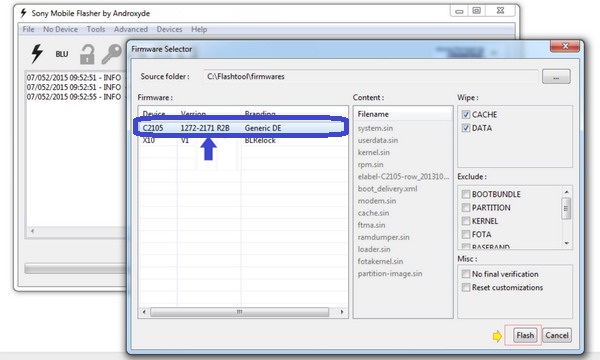Enable exclude PARTITION checkbox
The height and width of the screenshot is (360, 600).
click(x=466, y=207)
